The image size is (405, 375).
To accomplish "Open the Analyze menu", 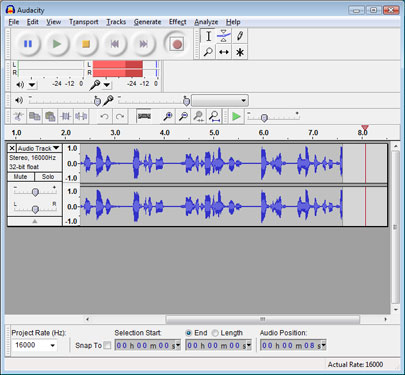I will pyautogui.click(x=206, y=22).
